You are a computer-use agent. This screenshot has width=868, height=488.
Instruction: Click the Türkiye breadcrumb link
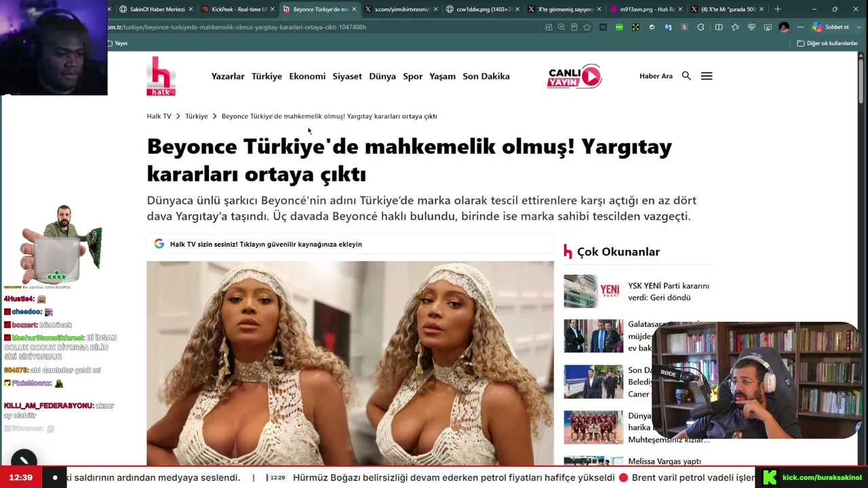197,116
